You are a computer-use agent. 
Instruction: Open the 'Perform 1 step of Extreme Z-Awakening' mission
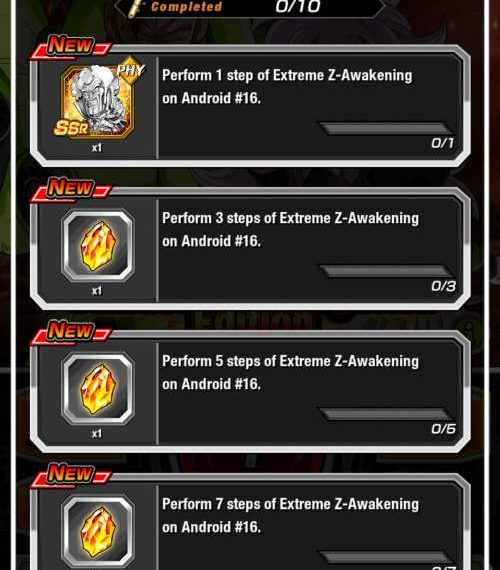coord(250,106)
